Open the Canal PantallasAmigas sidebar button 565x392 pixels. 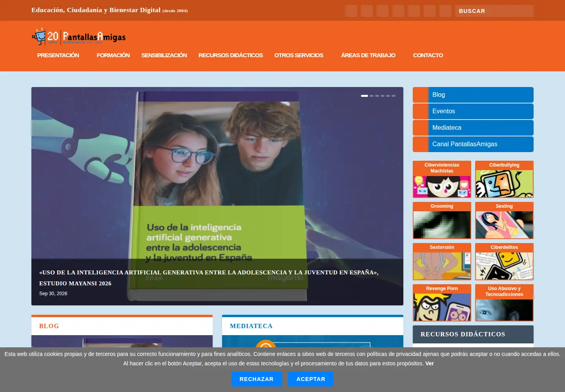tap(473, 144)
